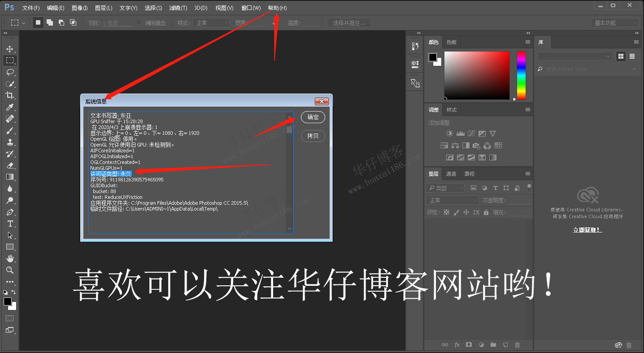
Task: Toggle the layer filter on/off switch
Action: point(529,187)
